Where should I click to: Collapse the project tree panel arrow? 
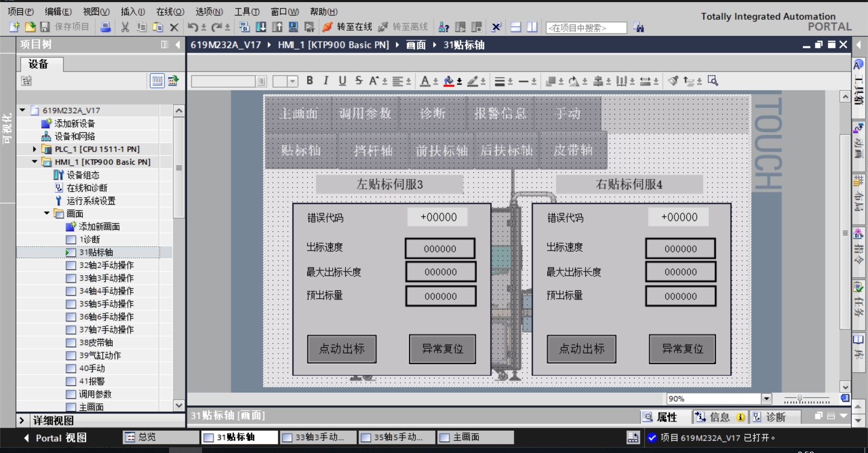click(x=178, y=44)
